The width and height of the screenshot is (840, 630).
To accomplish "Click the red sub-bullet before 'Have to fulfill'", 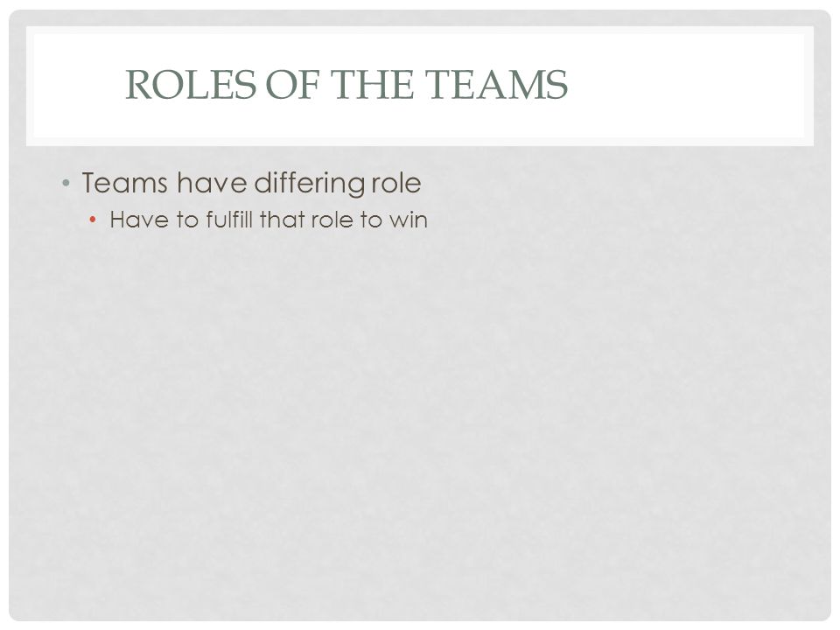I will click(x=93, y=220).
